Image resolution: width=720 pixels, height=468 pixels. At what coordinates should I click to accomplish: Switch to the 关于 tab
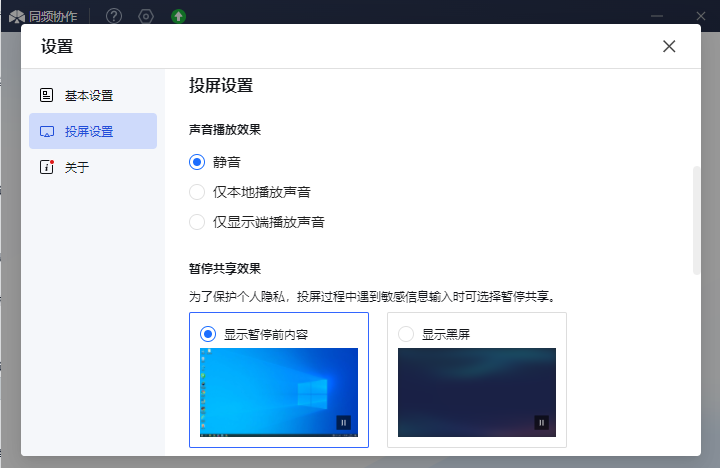[93, 167]
